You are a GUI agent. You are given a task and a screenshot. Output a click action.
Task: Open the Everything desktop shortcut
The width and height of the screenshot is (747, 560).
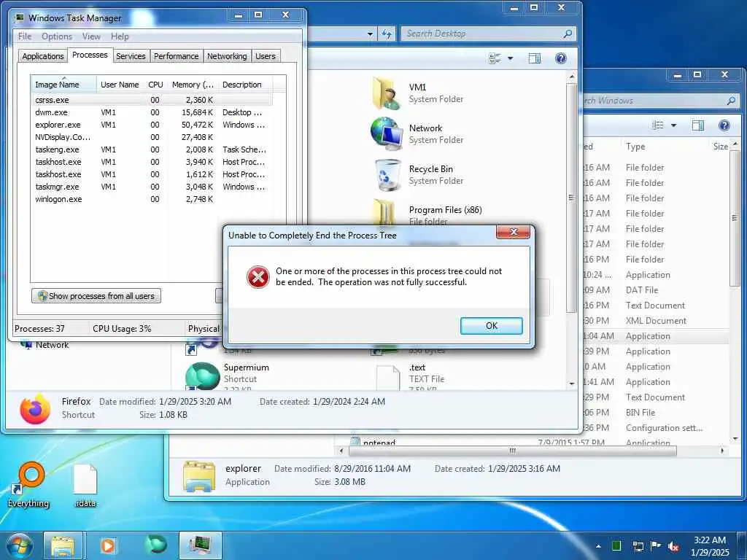29,484
